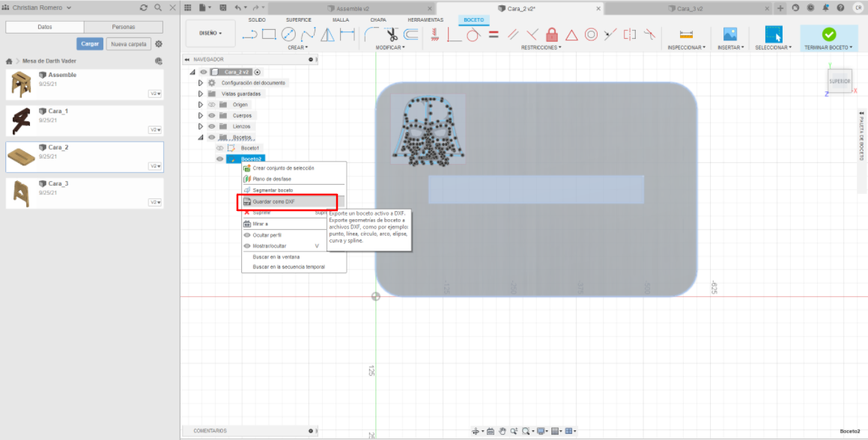Viewport: 868px width, 440px height.
Task: Go to the home folder icon
Action: 9,61
